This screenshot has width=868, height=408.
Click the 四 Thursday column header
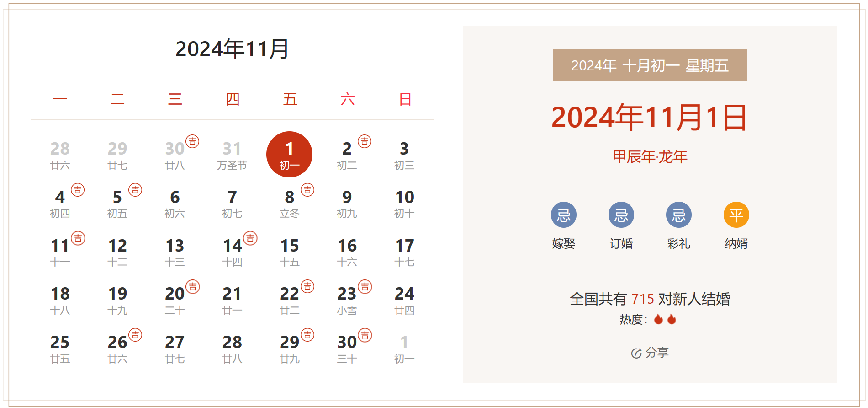pos(233,99)
